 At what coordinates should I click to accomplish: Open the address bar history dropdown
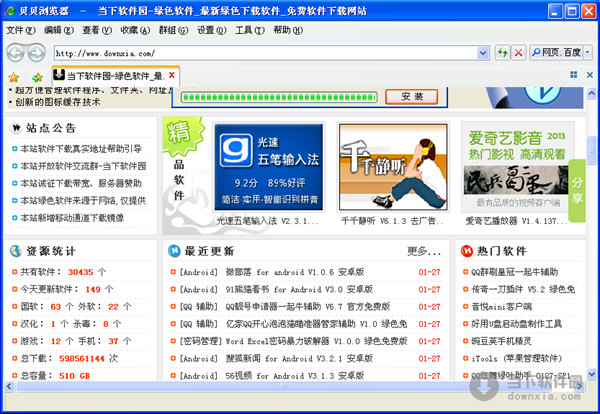(x=483, y=53)
